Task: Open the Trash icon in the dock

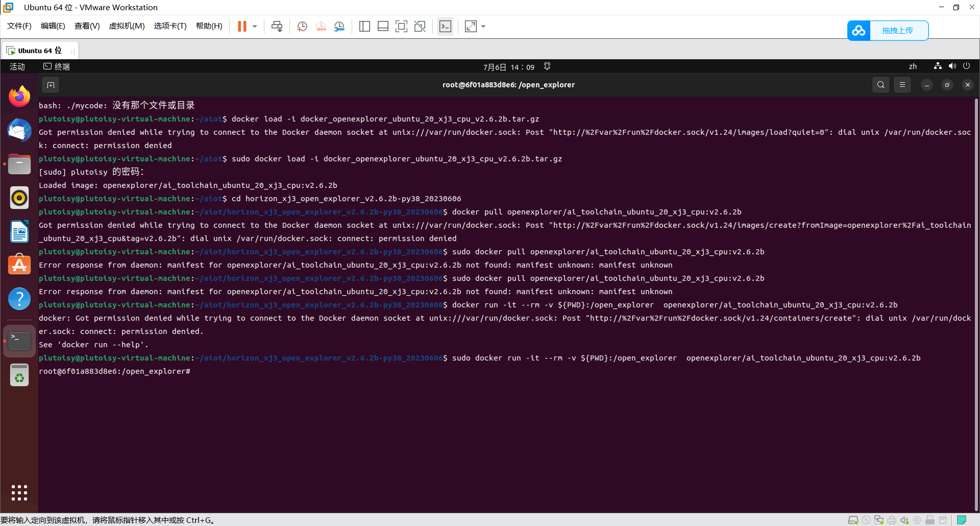Action: (x=19, y=375)
